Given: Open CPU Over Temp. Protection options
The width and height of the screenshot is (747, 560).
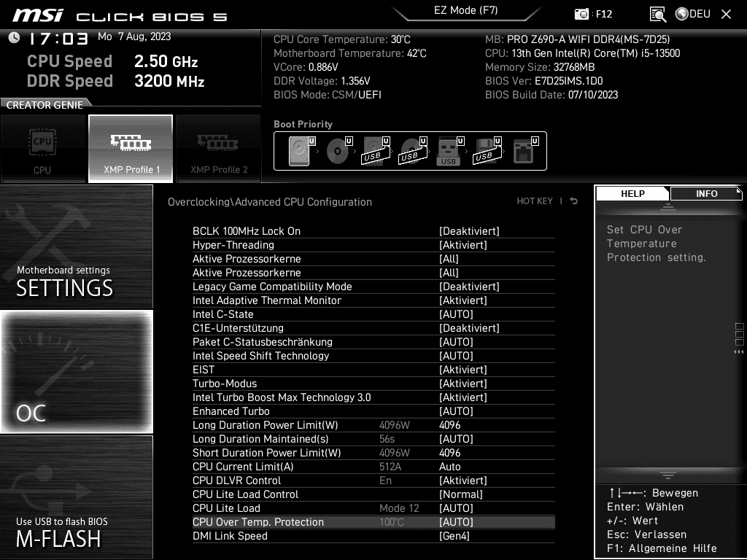Looking at the screenshot, I should 373,522.
